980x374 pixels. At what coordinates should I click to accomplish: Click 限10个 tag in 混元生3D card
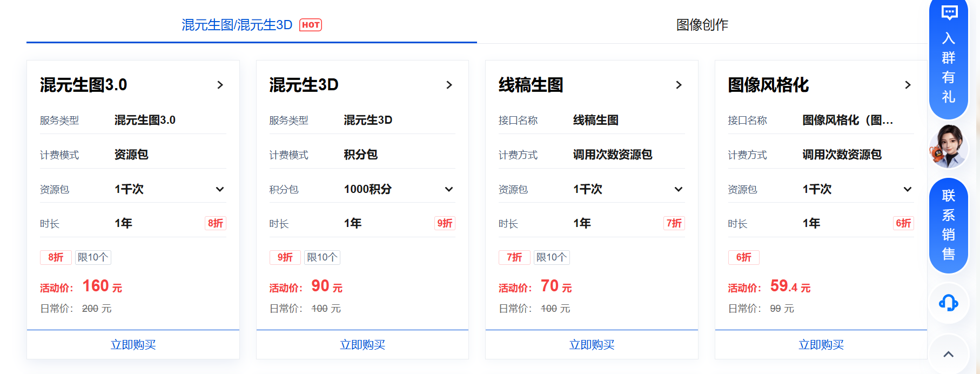coord(322,257)
